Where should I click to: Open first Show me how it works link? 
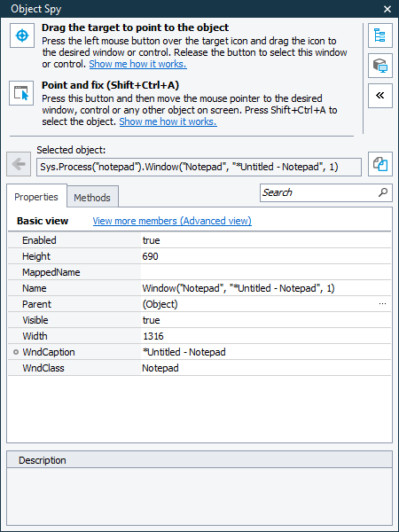(x=137, y=64)
